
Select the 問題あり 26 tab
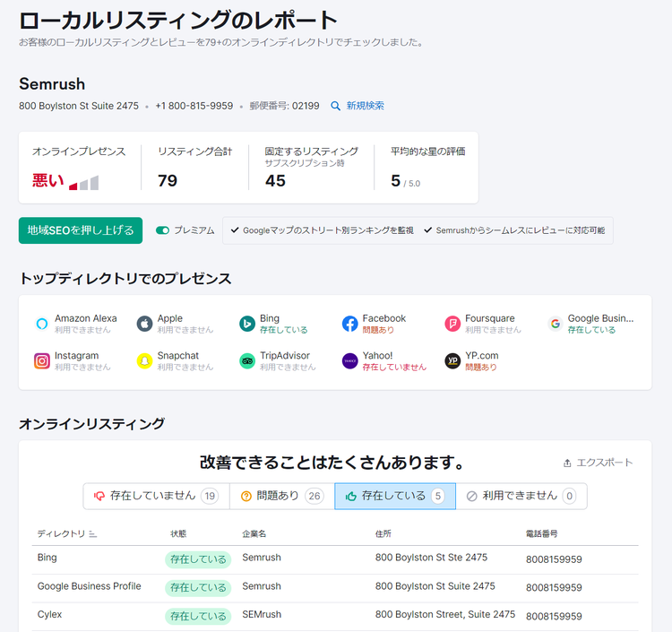pyautogui.click(x=282, y=496)
